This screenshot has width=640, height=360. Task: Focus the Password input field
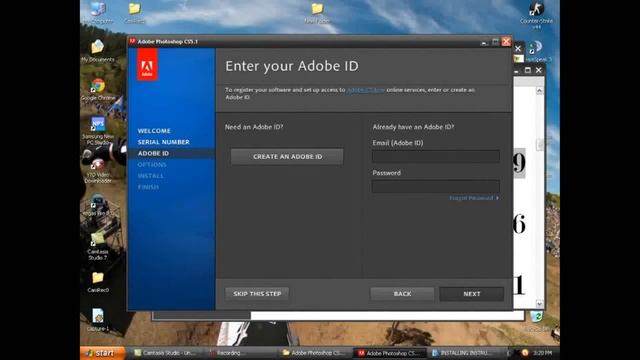[x=436, y=186]
